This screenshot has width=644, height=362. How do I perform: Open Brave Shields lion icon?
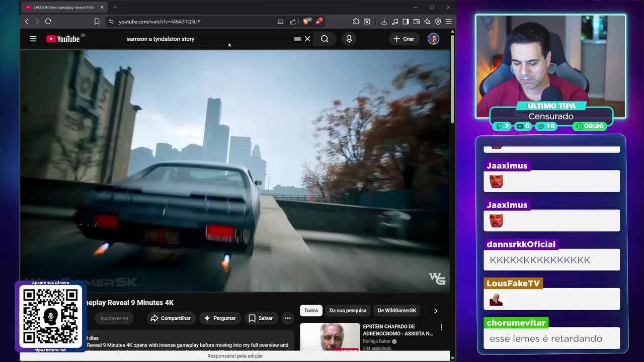tap(306, 22)
